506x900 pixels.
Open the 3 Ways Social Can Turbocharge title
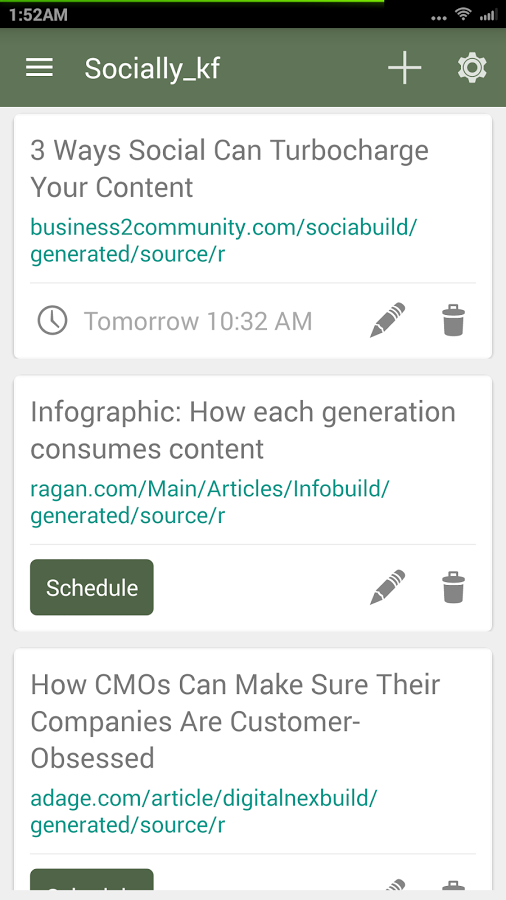point(229,169)
